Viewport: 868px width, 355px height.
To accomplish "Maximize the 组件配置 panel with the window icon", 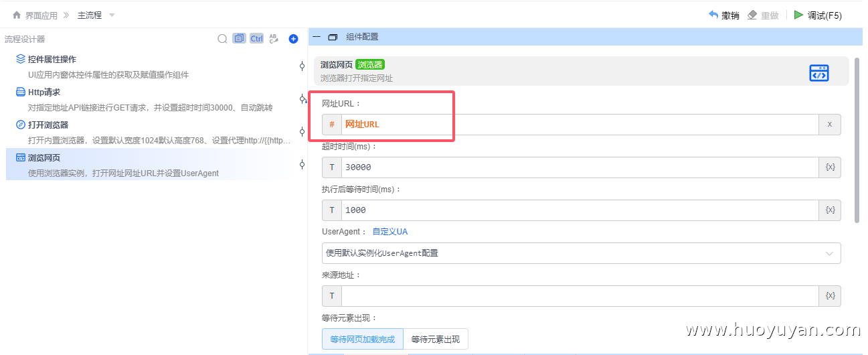I will coord(333,37).
